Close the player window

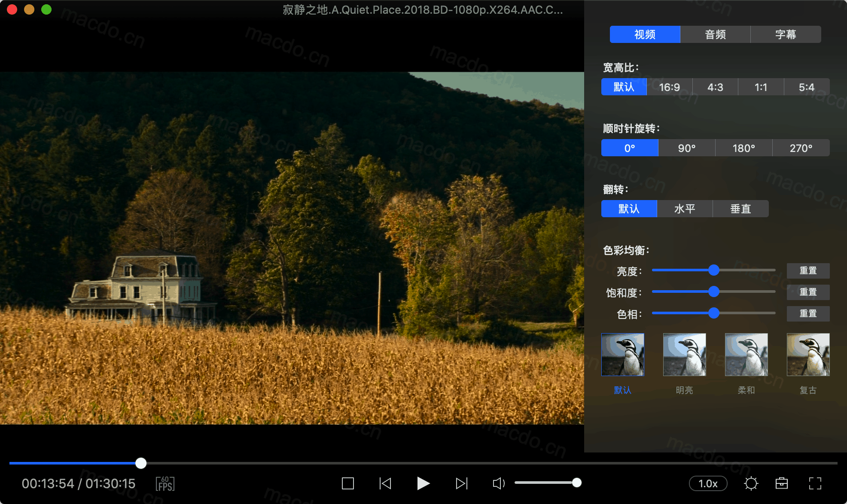click(12, 9)
